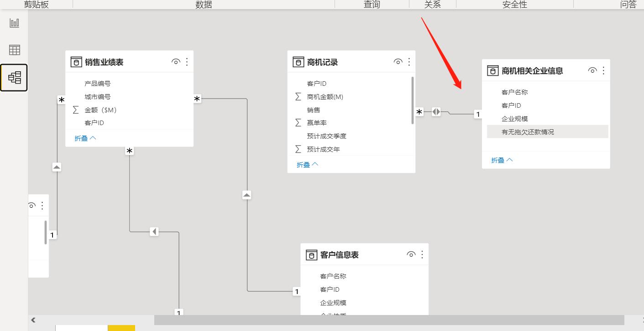Select the Model relationship view icon
Screen dimensions: 644x331
(14, 78)
